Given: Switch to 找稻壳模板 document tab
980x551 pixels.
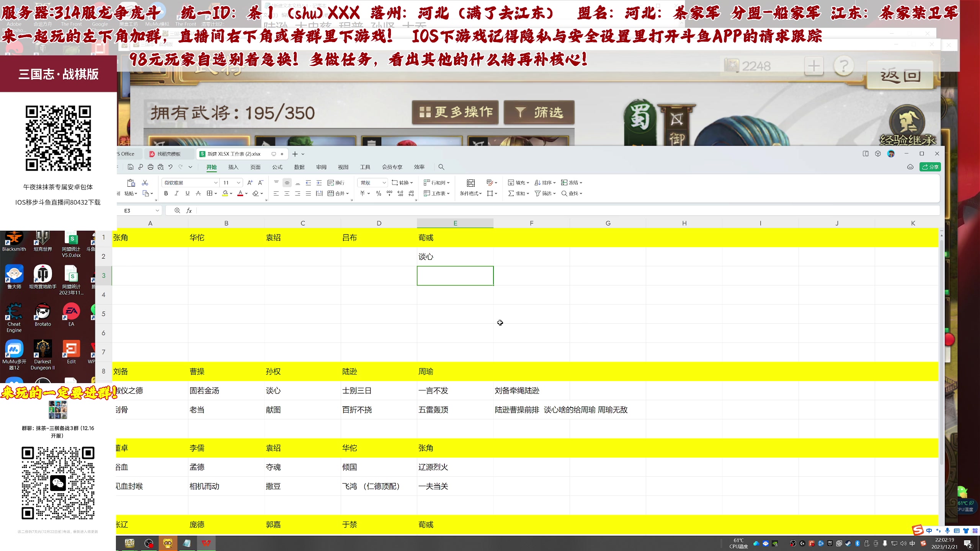Looking at the screenshot, I should tap(169, 154).
